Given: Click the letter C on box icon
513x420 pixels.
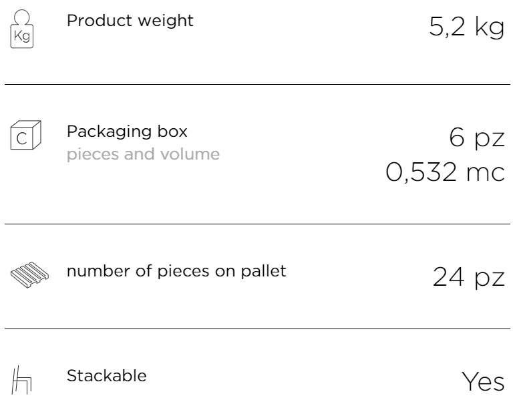Looking at the screenshot, I should tap(21, 139).
